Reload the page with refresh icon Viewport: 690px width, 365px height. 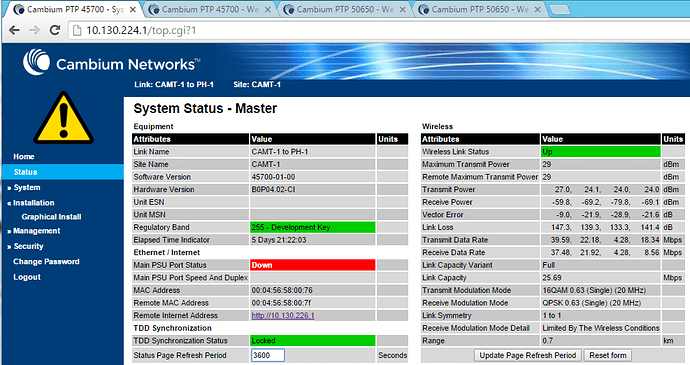[x=55, y=30]
